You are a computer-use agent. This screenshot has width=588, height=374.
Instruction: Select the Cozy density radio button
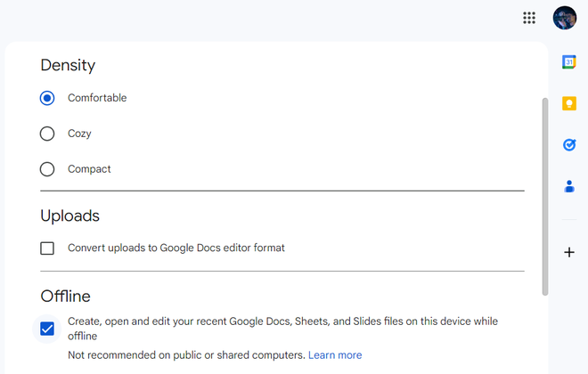[47, 134]
